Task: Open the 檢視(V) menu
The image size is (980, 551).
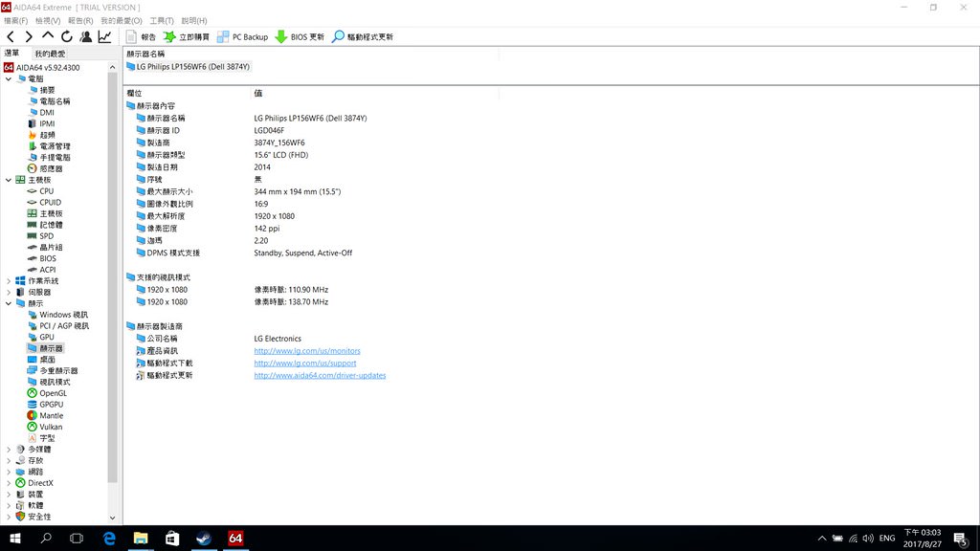Action: pos(48,21)
